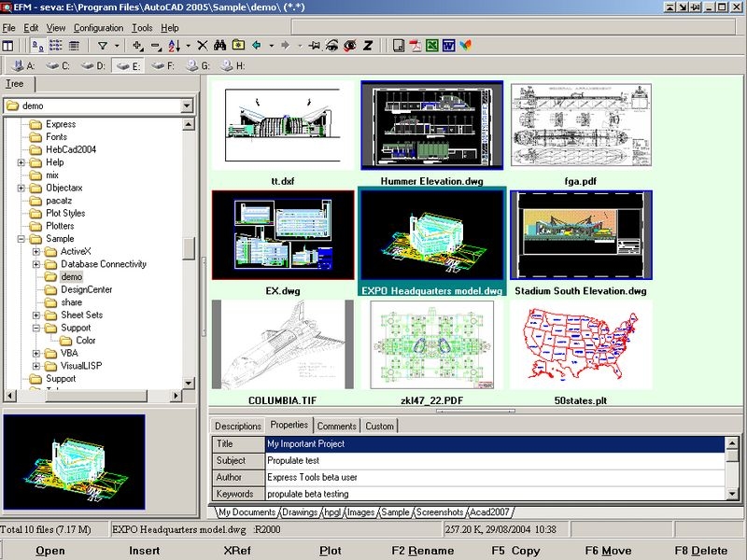
Task: Switch to list view mode
Action: click(56, 46)
